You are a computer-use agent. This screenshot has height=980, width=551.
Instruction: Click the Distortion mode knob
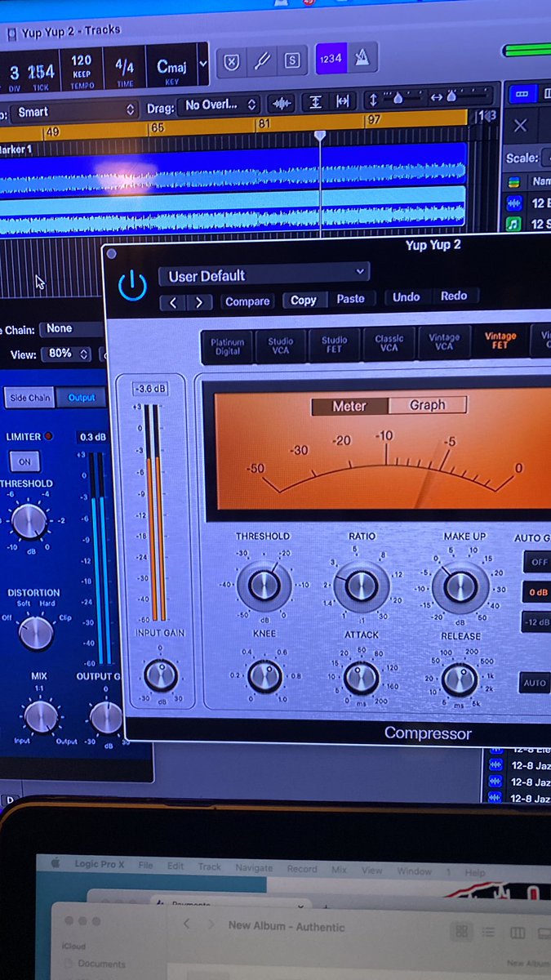35,633
